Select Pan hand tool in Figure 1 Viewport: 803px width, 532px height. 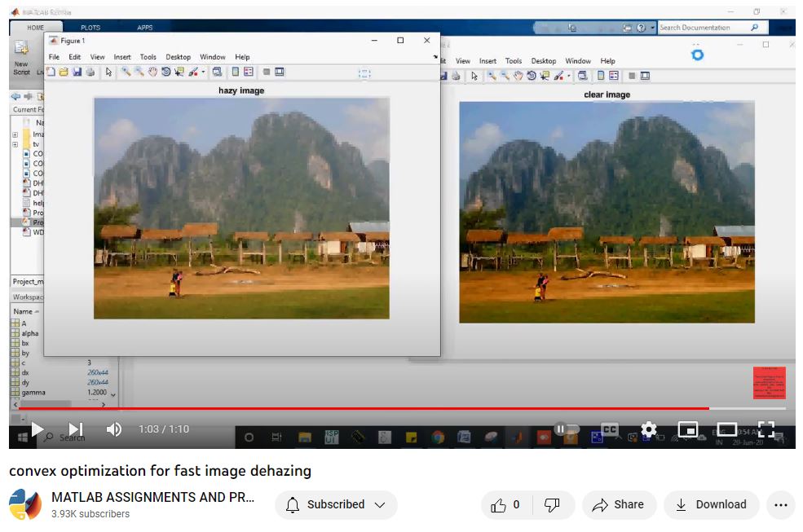[x=152, y=73]
